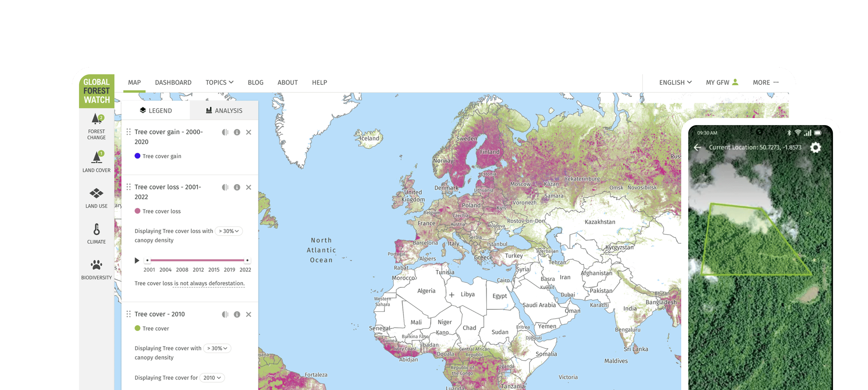The image size is (868, 390).
Task: Show info for Tree cover gain layer
Action: pyautogui.click(x=237, y=132)
